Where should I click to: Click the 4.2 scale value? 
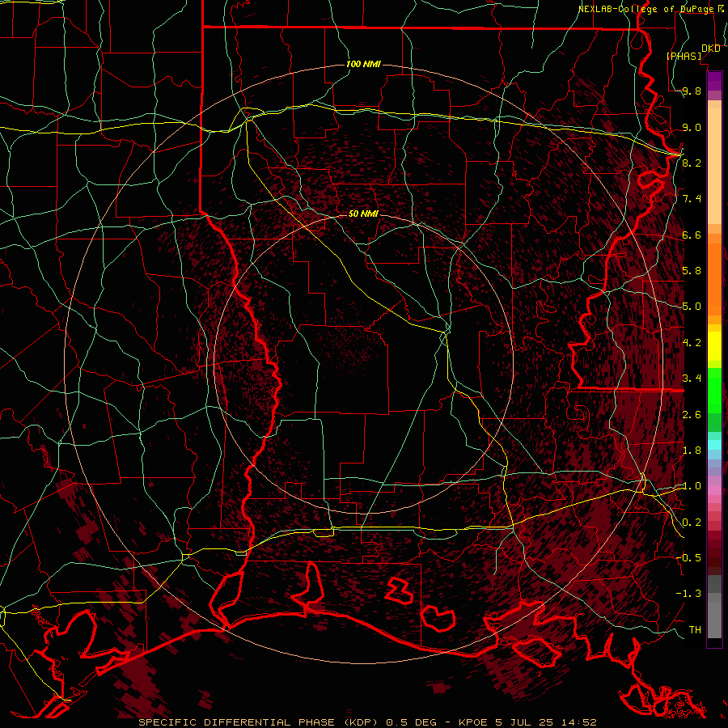[x=692, y=343]
